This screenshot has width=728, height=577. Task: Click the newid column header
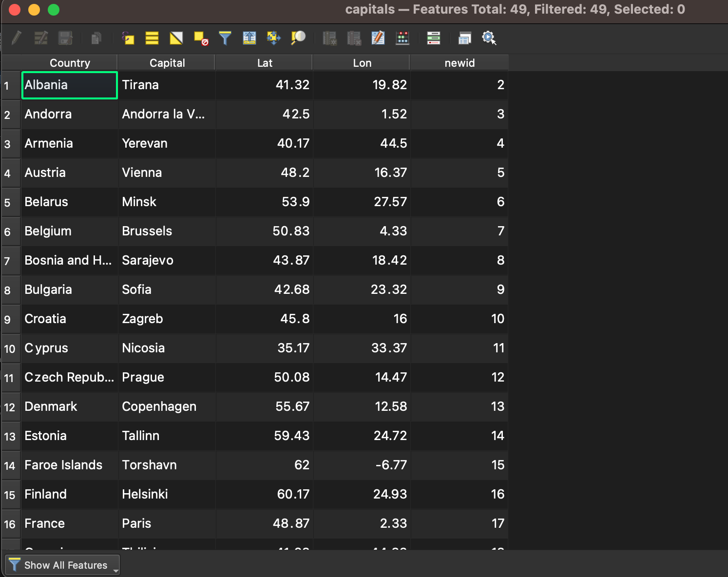click(459, 63)
